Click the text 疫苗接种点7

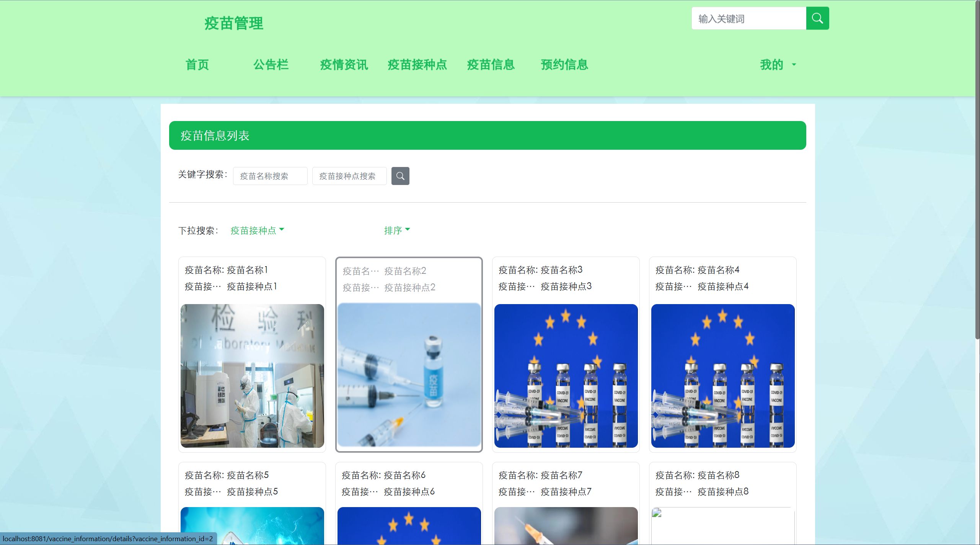pos(566,492)
